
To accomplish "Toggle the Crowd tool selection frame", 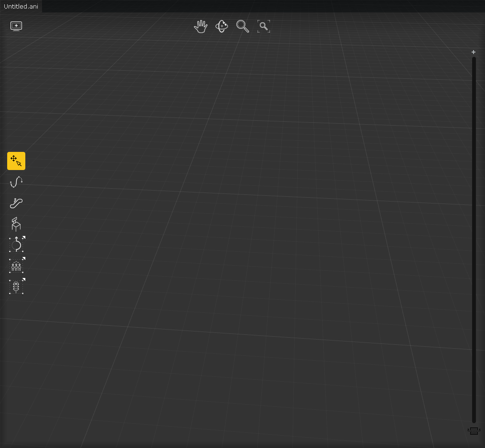I will (x=16, y=266).
